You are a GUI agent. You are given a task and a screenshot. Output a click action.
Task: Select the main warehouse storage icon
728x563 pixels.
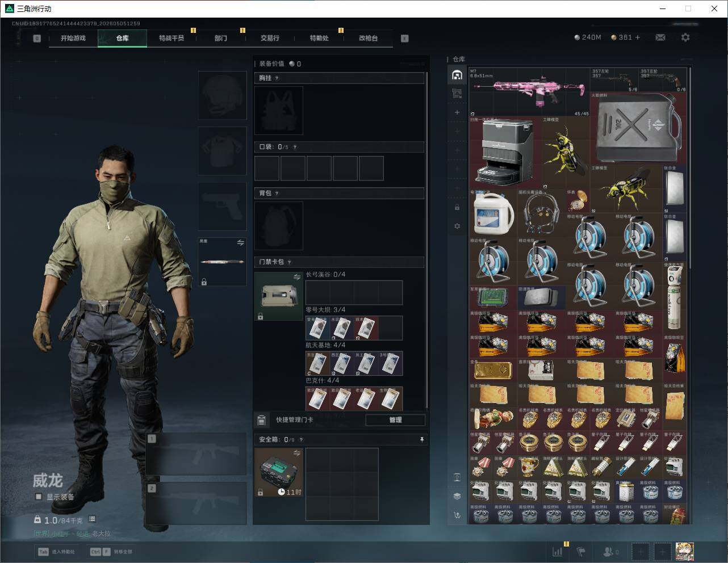(x=457, y=75)
